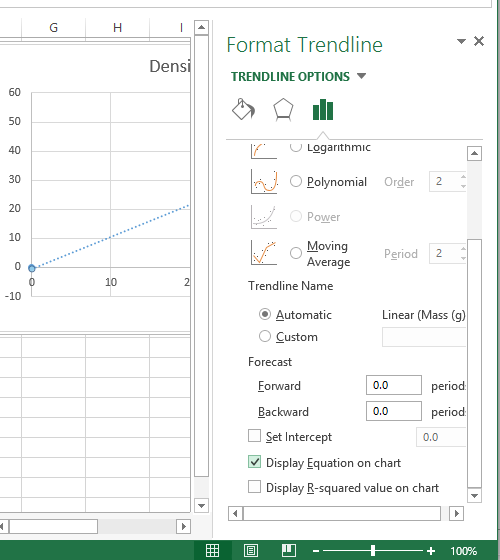Click the -10 label on vertical axis

[13, 296]
